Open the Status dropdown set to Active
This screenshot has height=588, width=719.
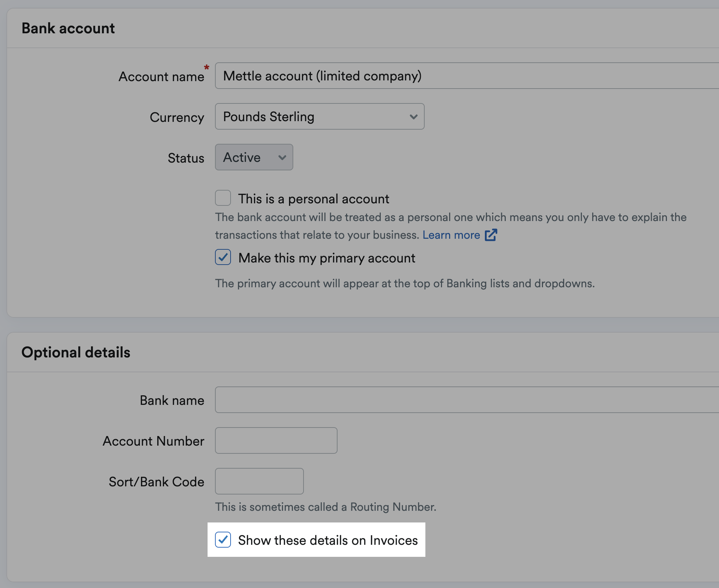(254, 157)
